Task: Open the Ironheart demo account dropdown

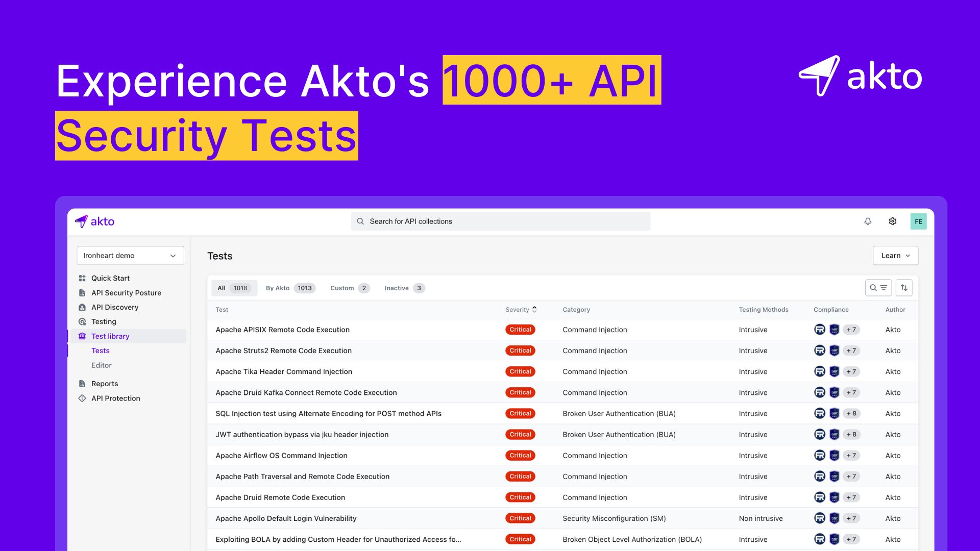Action: 130,256
